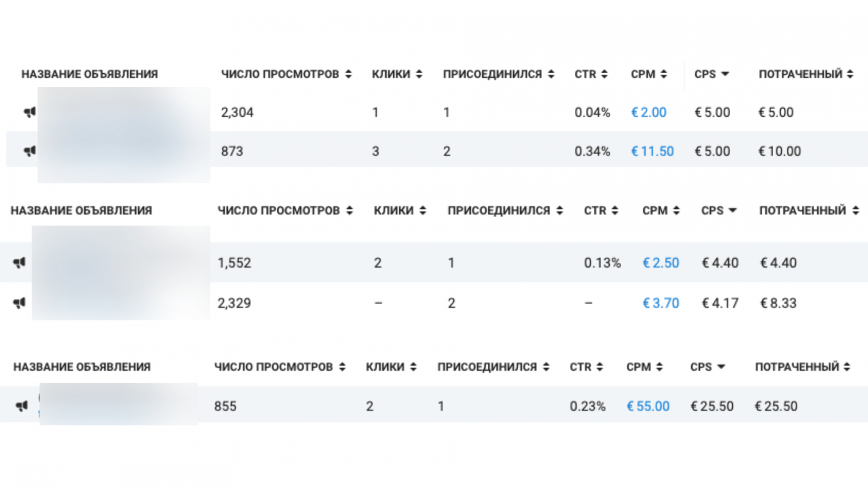This screenshot has width=868, height=488.
Task: Click megaphone icon in the 2,304 views row
Action: [29, 112]
